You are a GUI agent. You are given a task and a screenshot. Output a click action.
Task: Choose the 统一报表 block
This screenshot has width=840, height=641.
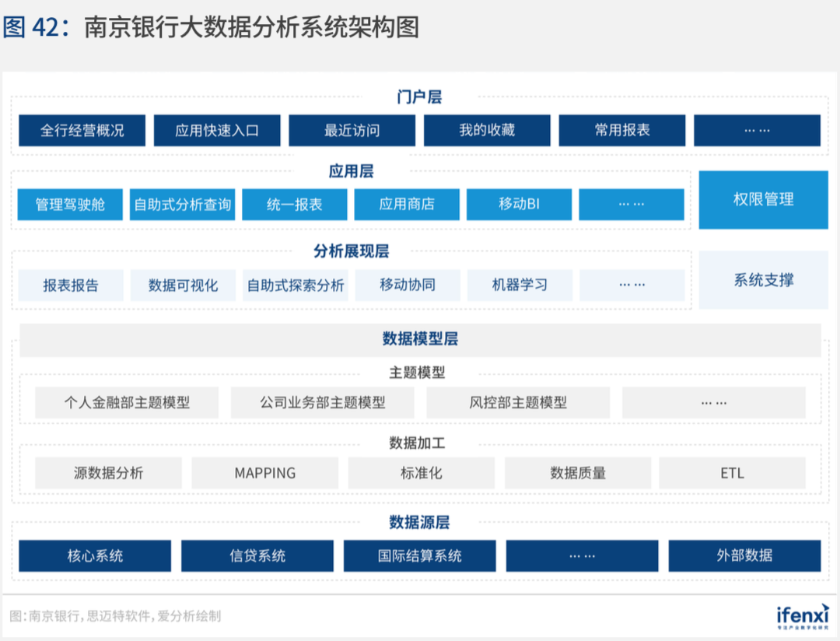coord(295,204)
